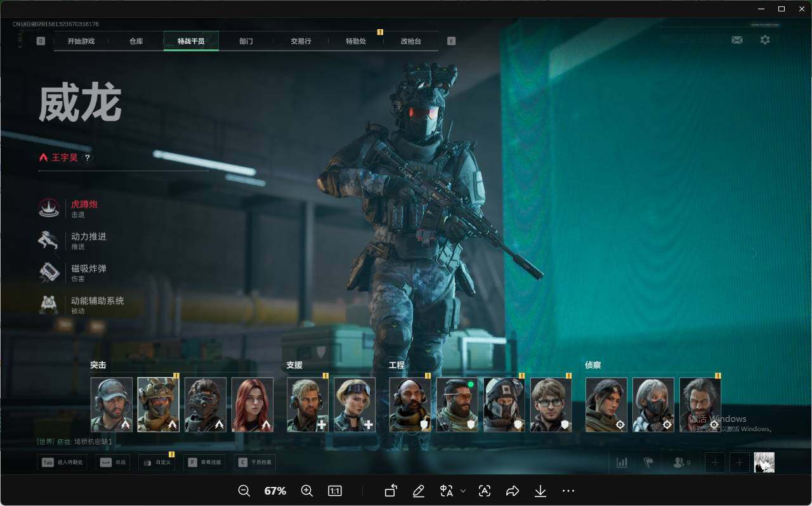Screen dimensions: 812x506
Task: Select the masked helmeted engineer operator
Action: click(504, 405)
